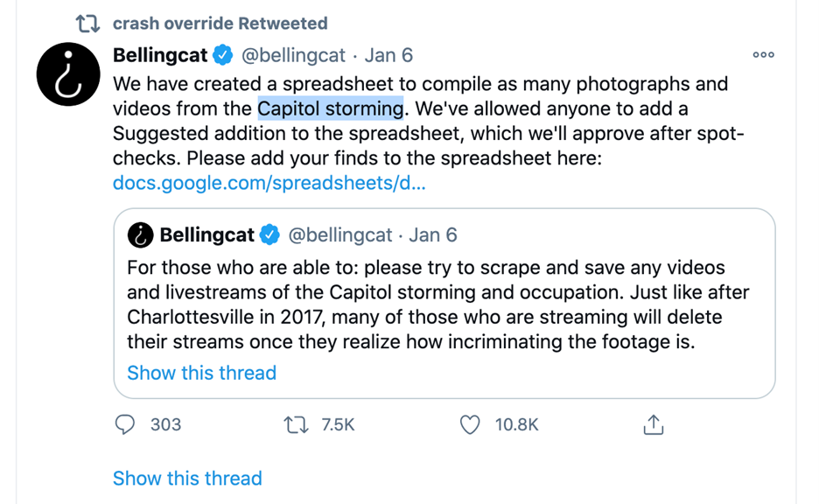Screen dimensions: 819x504
Task: Open the "crash override Retweeted" label
Action: click(x=220, y=24)
